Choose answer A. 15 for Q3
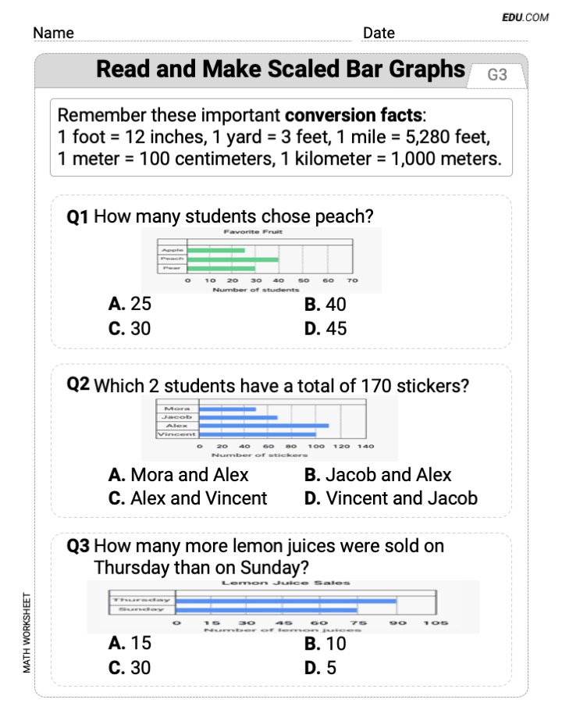This screenshot has width=562, height=728. (130, 643)
